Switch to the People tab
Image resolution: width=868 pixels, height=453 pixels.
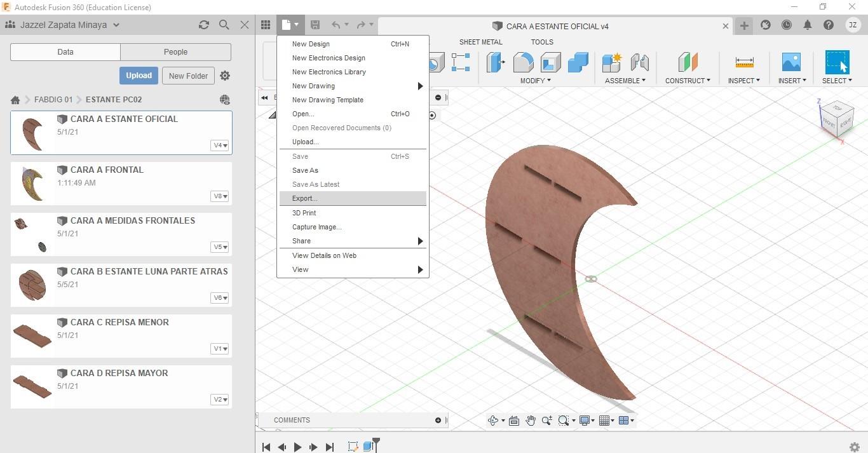pyautogui.click(x=175, y=51)
